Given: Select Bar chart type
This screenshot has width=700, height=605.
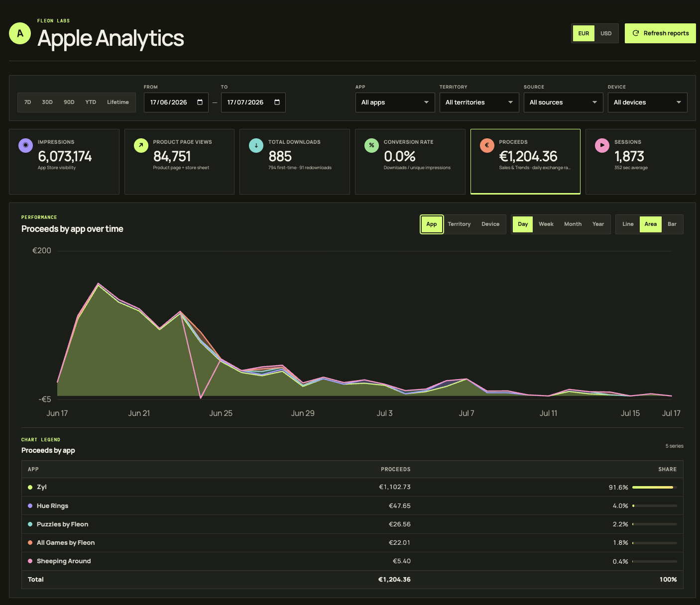Looking at the screenshot, I should pos(672,224).
